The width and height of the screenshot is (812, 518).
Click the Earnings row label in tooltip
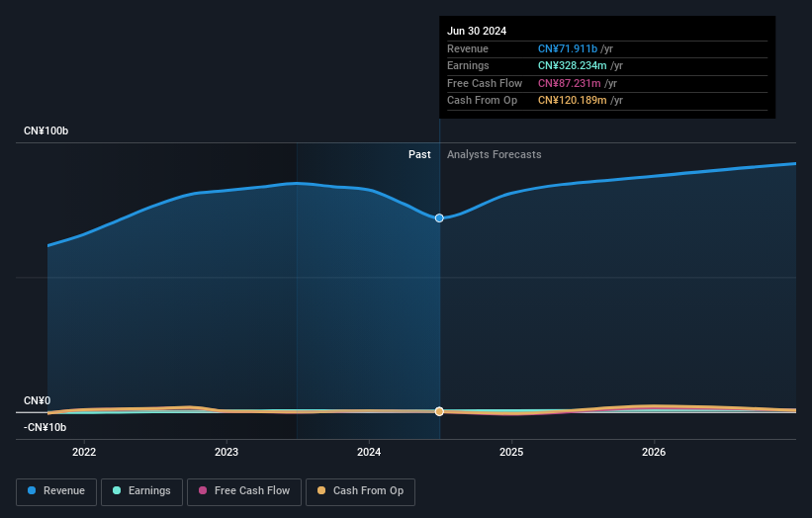(x=468, y=65)
